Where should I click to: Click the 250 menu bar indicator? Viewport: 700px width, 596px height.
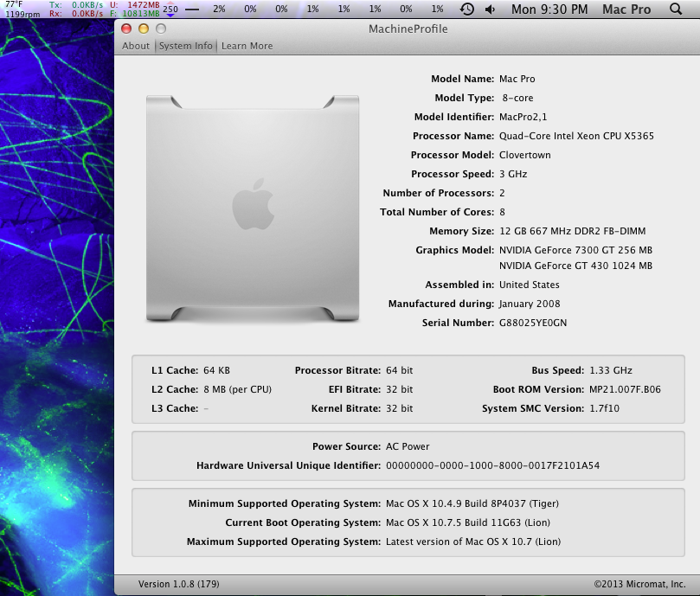(x=170, y=9)
